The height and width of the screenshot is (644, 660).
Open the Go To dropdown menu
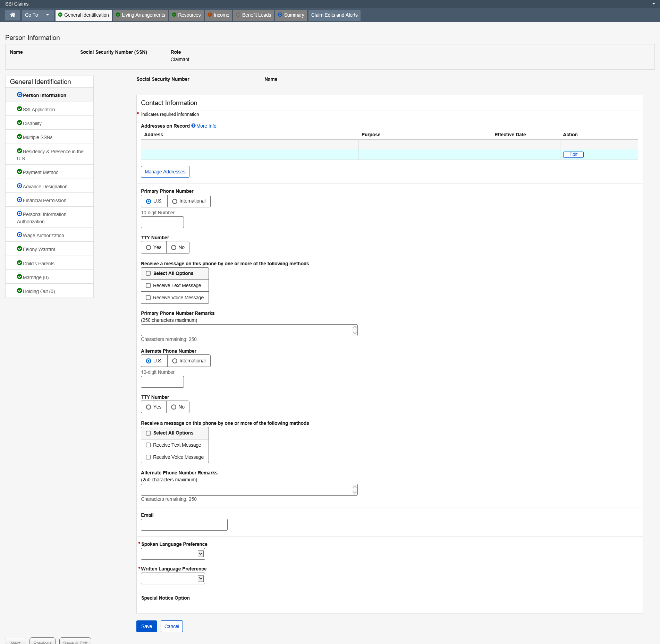(37, 15)
